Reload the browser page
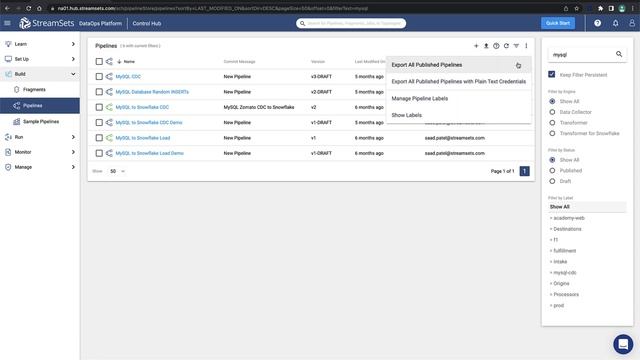The width and height of the screenshot is (640, 360). (28, 8)
